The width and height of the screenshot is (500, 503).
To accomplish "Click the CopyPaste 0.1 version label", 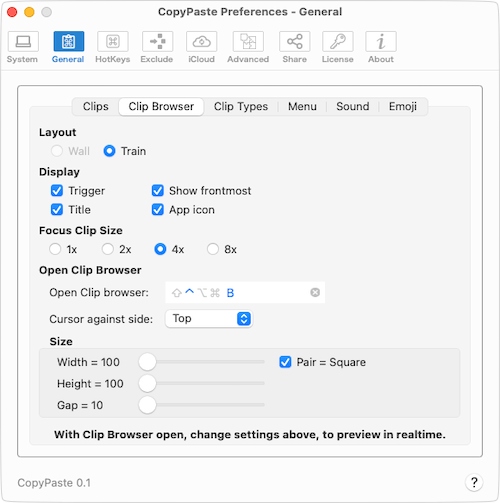I will click(54, 483).
